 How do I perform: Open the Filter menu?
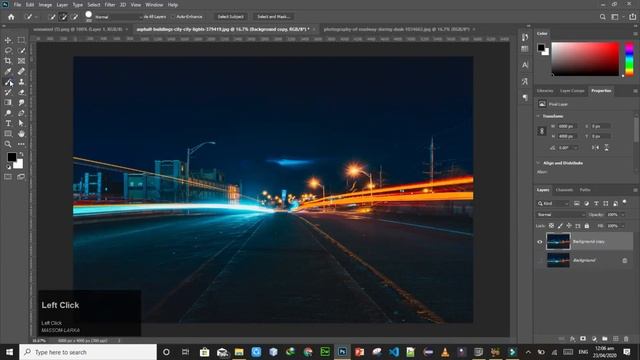(x=110, y=5)
